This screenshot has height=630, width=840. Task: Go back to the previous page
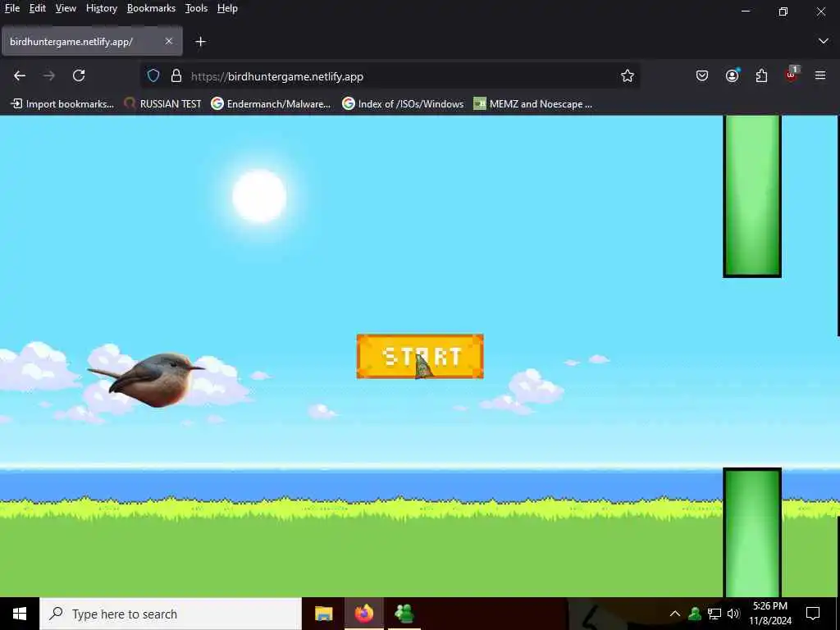pos(20,75)
